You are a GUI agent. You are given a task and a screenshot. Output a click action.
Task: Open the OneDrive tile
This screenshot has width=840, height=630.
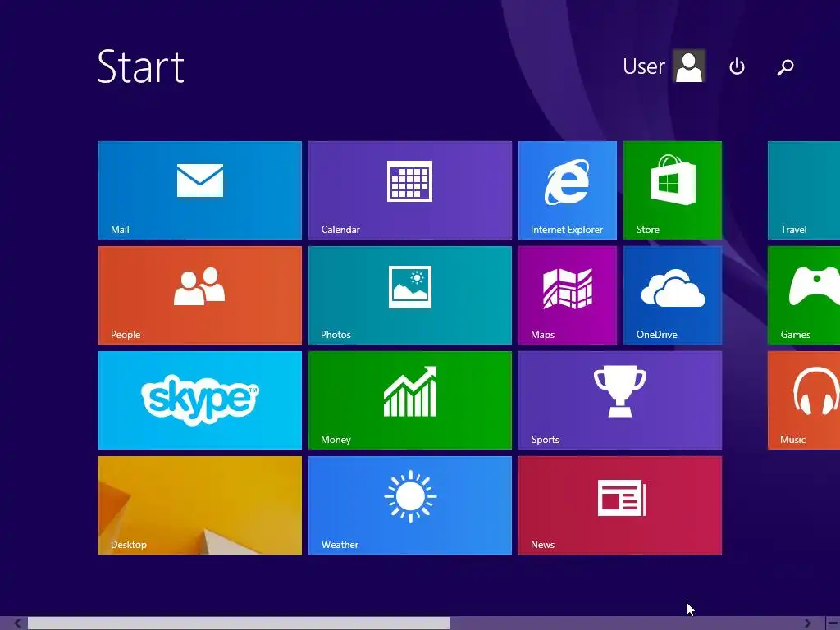pos(673,295)
